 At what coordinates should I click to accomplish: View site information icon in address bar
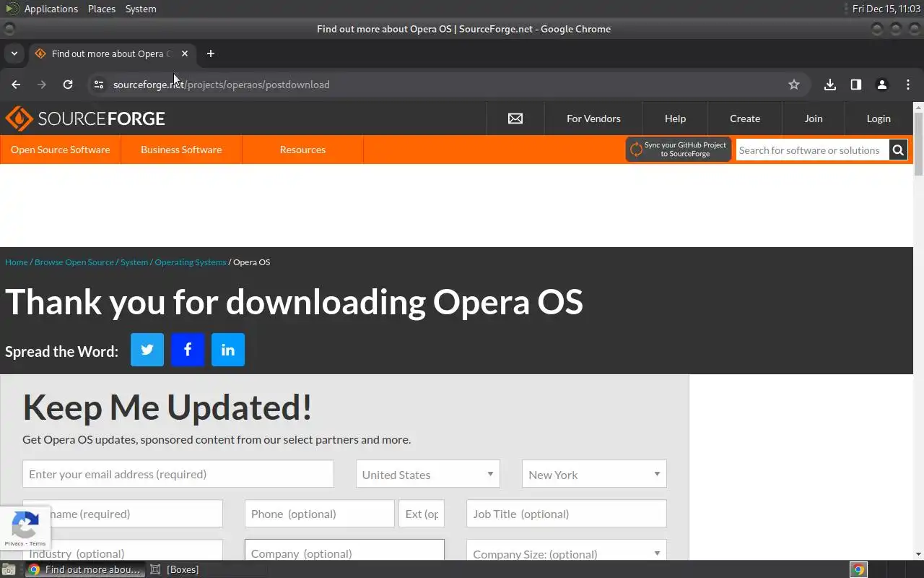(99, 85)
